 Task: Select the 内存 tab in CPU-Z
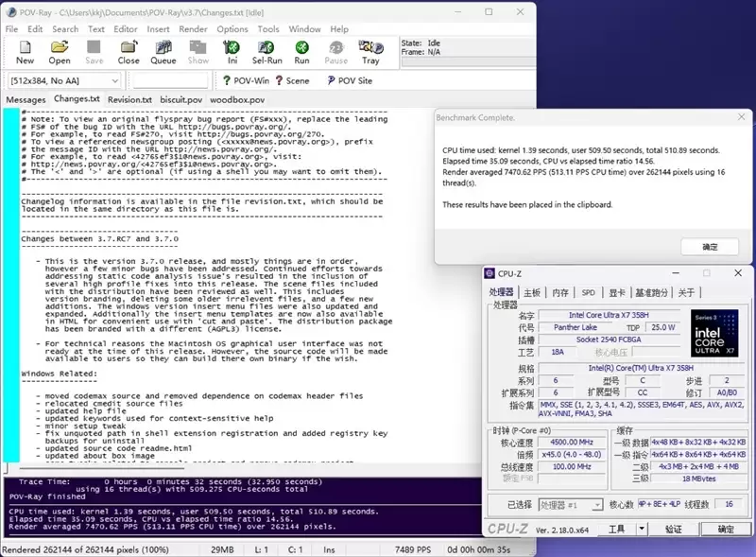click(560, 293)
